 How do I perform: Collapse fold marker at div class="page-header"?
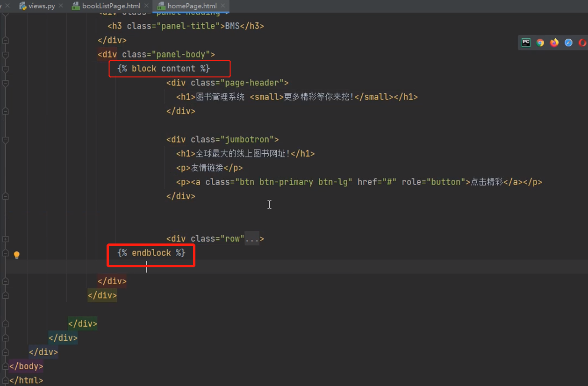(x=6, y=83)
